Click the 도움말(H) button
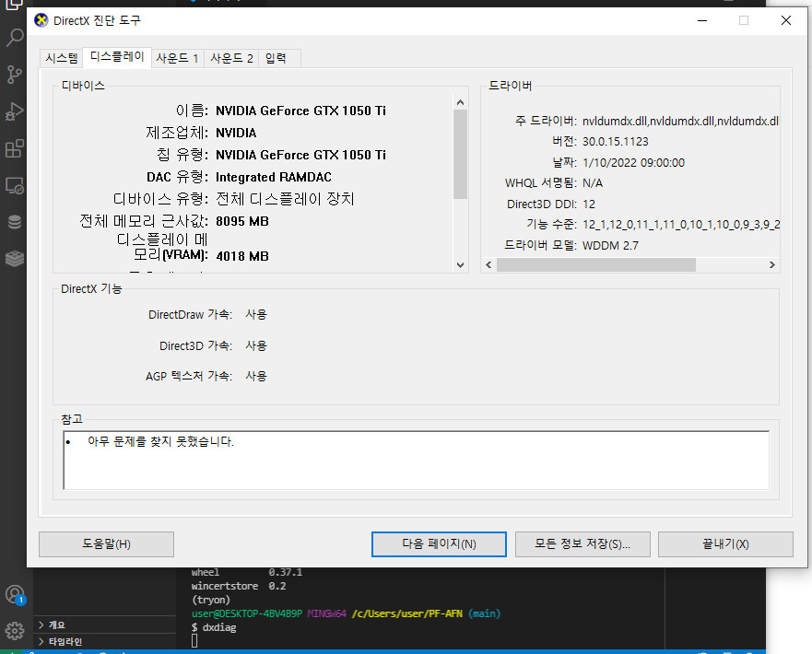The image size is (812, 654). click(106, 544)
